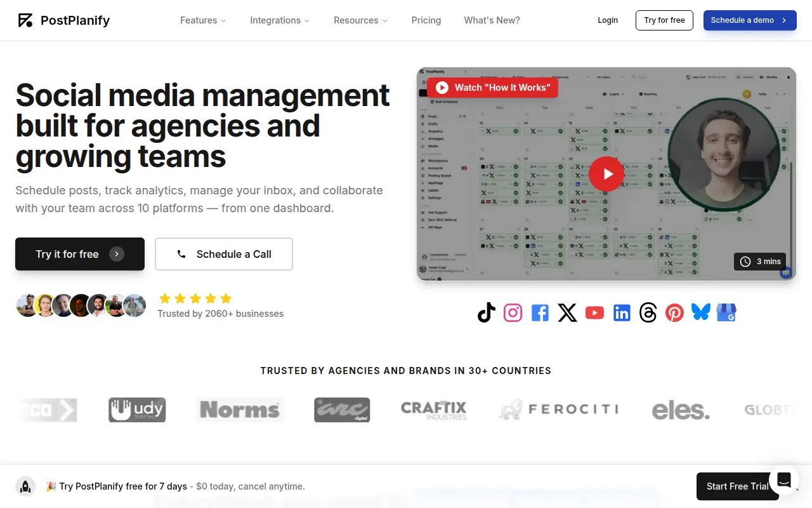Expand the Integrations dropdown menu
This screenshot has width=812, height=508.
point(280,20)
